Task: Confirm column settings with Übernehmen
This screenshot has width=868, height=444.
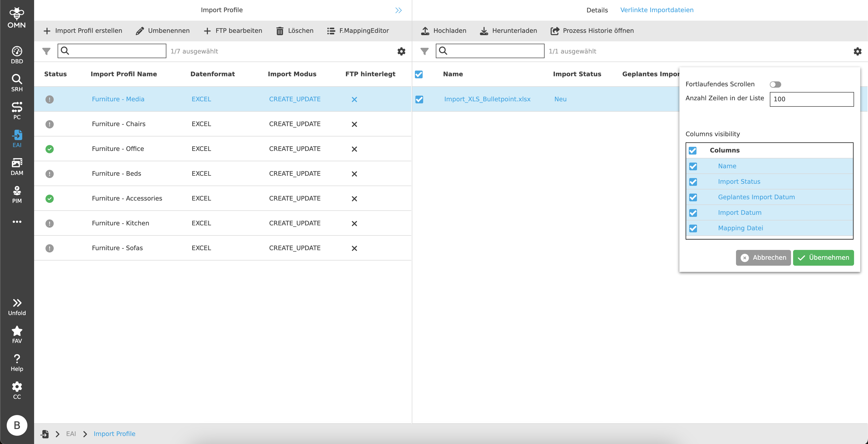Action: pyautogui.click(x=823, y=258)
